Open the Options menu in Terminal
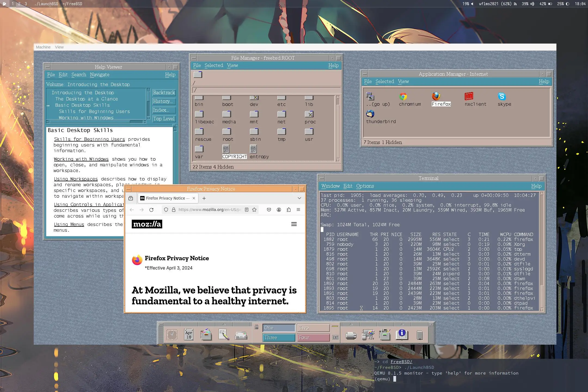This screenshot has height=392, width=588. [365, 186]
